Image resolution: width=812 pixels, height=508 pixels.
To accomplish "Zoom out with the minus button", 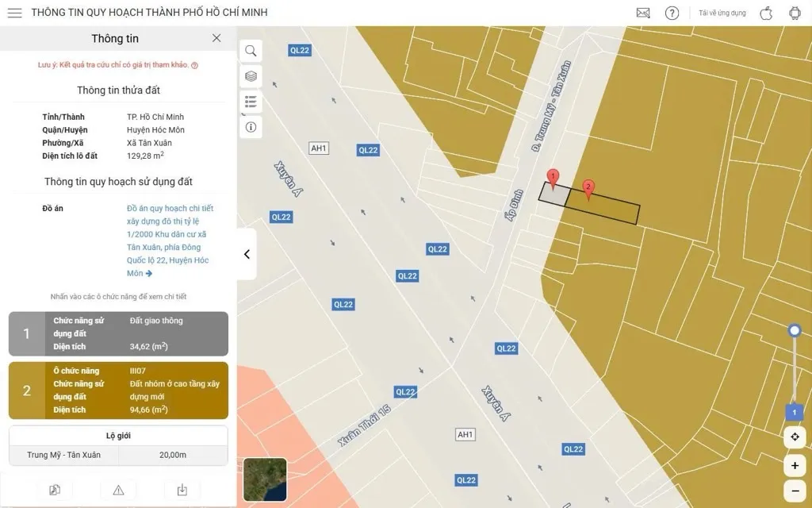I will (x=795, y=491).
